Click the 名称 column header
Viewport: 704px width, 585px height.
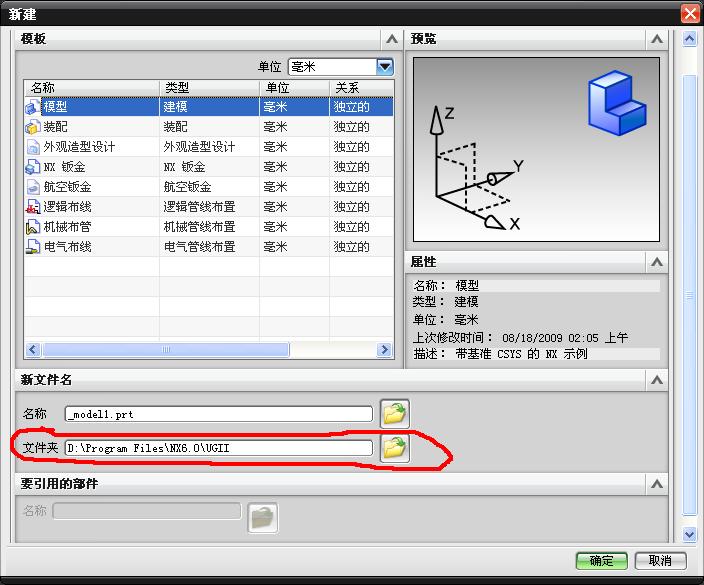[92, 88]
